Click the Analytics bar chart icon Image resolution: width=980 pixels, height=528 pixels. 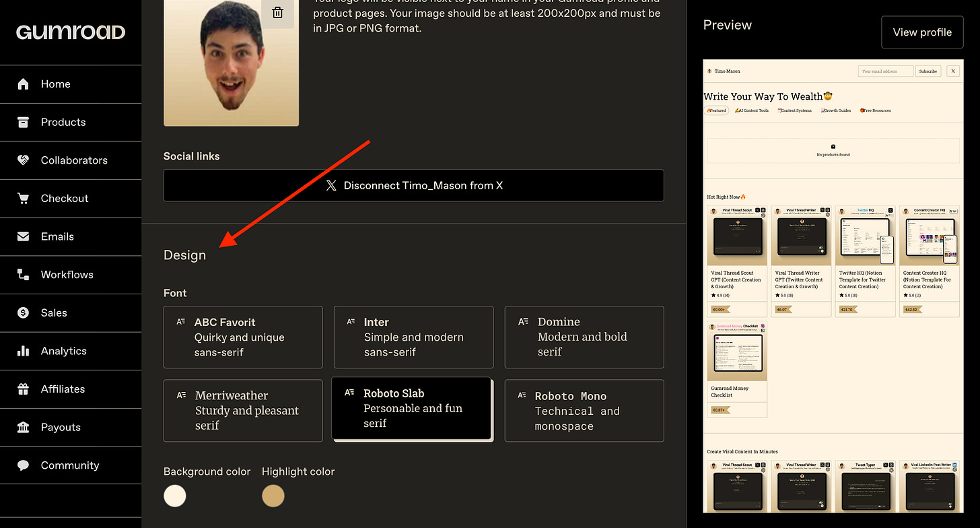tap(24, 351)
